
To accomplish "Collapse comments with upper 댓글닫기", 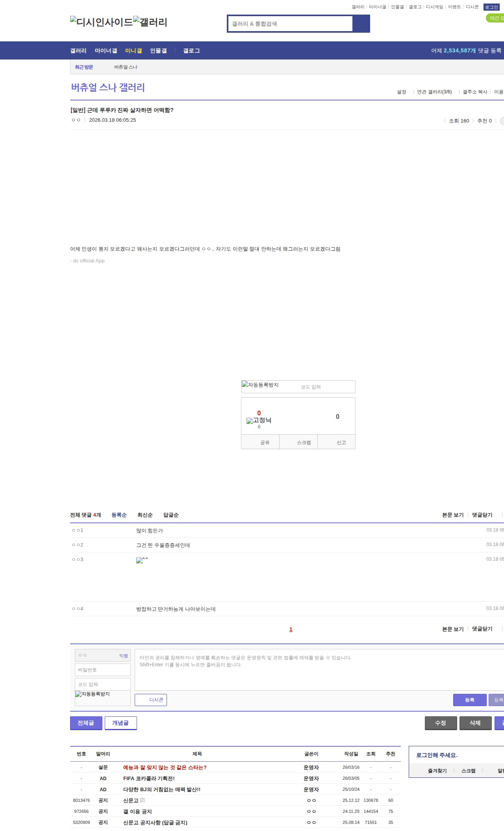I will pyautogui.click(x=482, y=515).
